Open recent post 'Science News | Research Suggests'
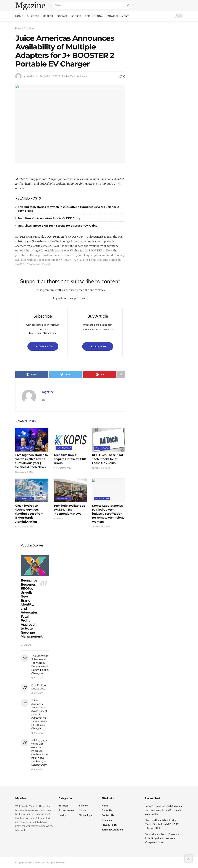 coord(164,810)
